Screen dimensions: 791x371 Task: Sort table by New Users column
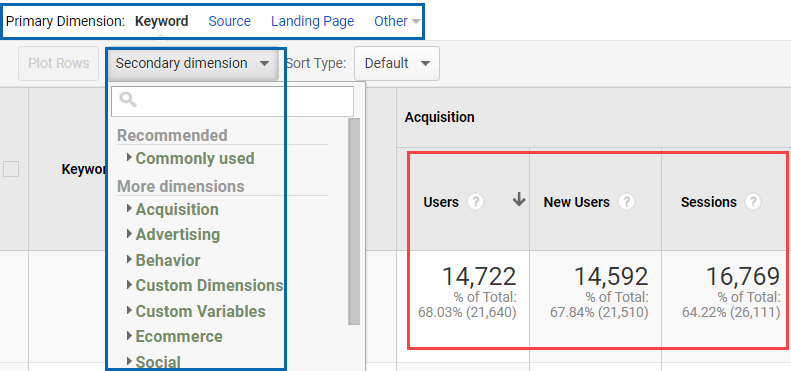point(576,202)
